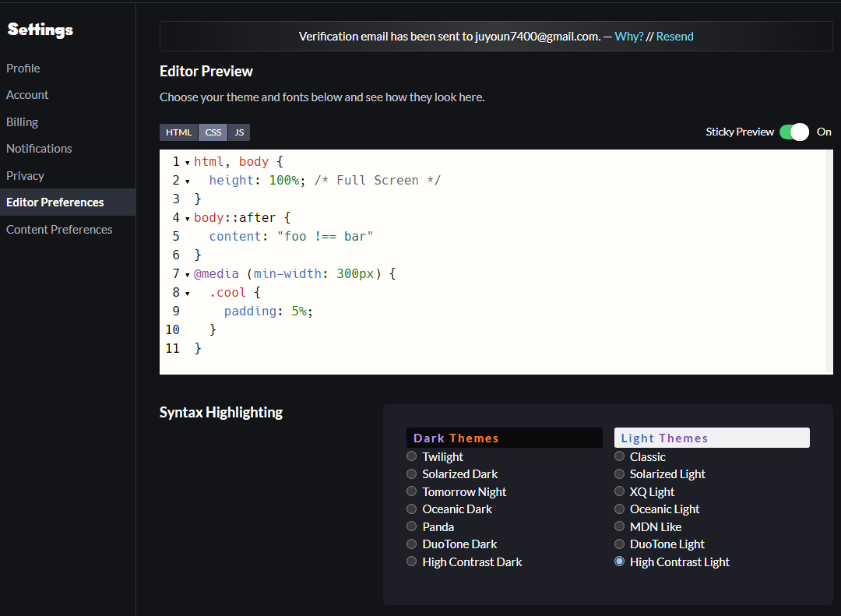Collapse the html, body rule on line 1
Image resolution: width=841 pixels, height=616 pixels.
[187, 163]
